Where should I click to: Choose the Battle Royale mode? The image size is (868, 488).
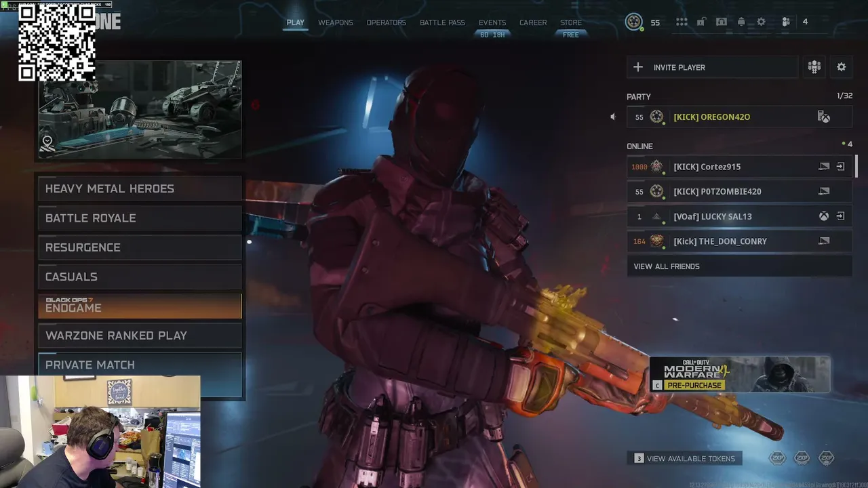coord(140,218)
